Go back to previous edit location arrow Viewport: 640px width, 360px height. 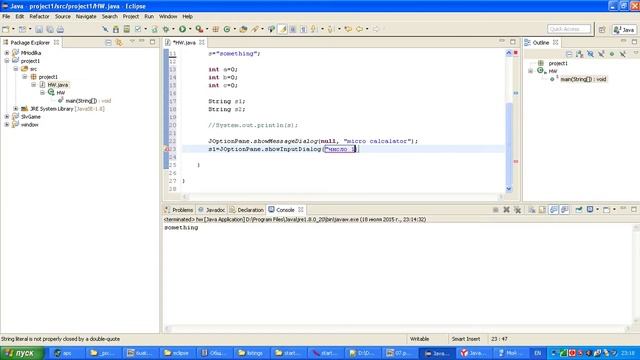click(x=348, y=29)
